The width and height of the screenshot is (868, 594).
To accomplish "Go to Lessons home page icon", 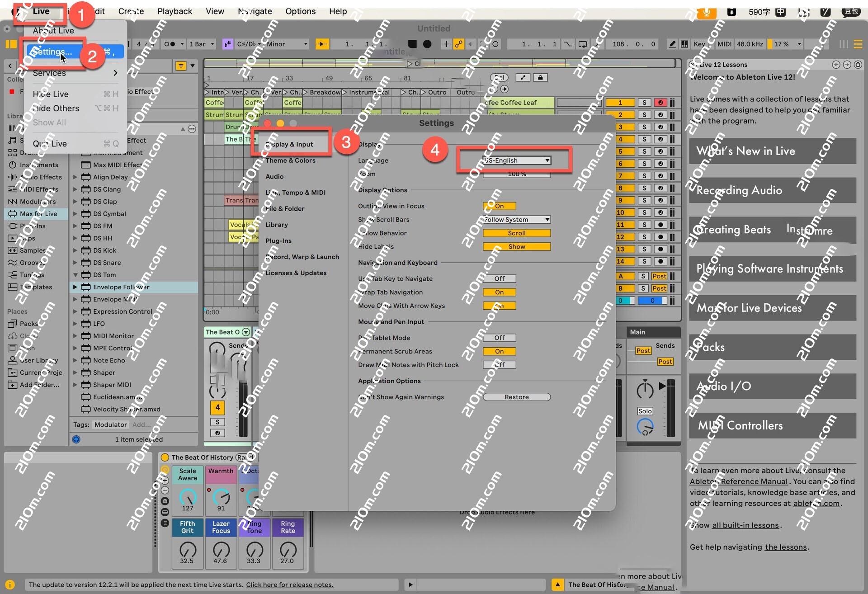I will pyautogui.click(x=858, y=65).
